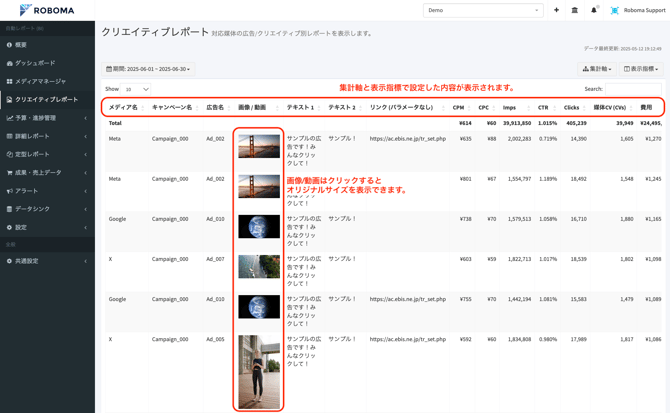Click the クリエイティブレポート document icon

[x=9, y=100]
